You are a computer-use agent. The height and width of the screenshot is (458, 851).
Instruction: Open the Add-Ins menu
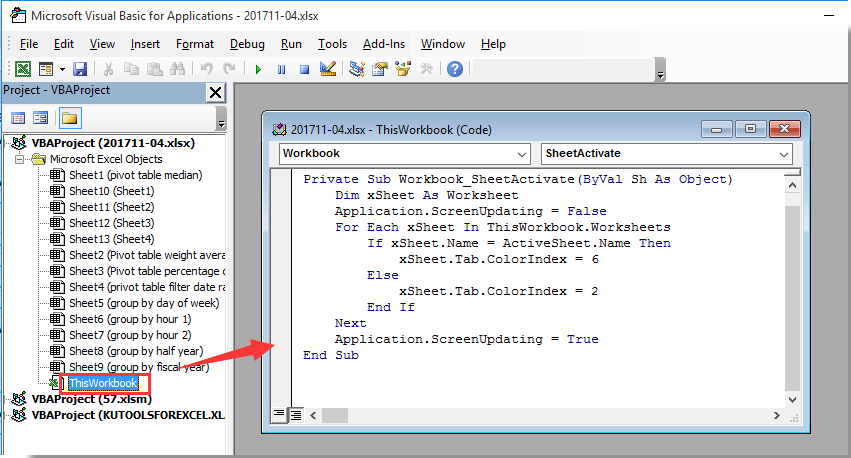(383, 44)
